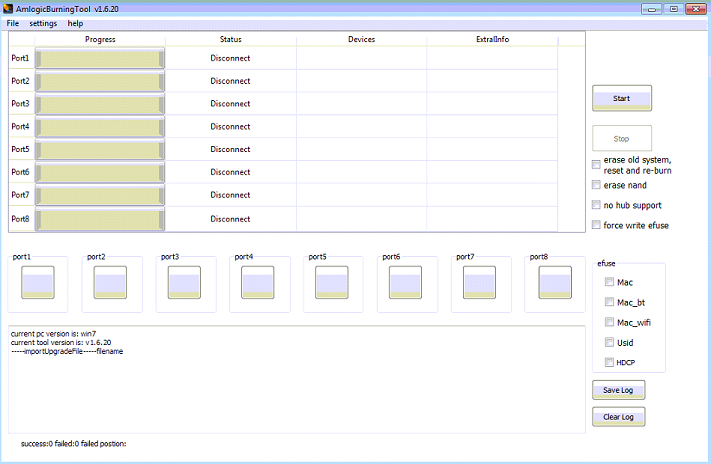711x464 pixels.
Task: Click the port2 indicator box
Action: (110, 282)
